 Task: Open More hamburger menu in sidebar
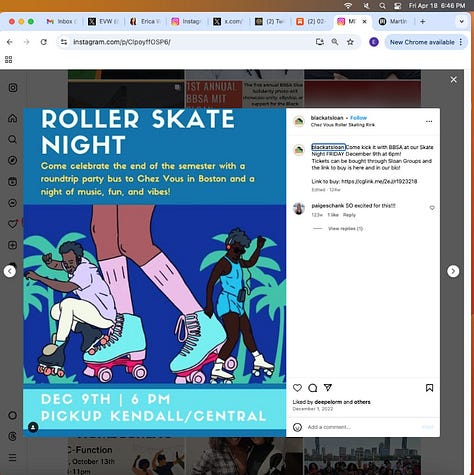(13, 458)
